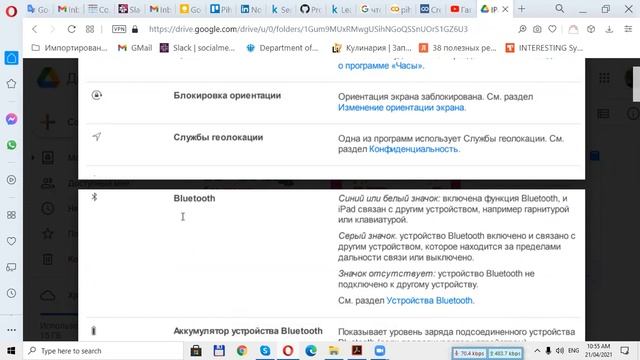The height and width of the screenshot is (360, 640).
Task: Open Adobe Acrobat from the taskbar
Action: [357, 351]
